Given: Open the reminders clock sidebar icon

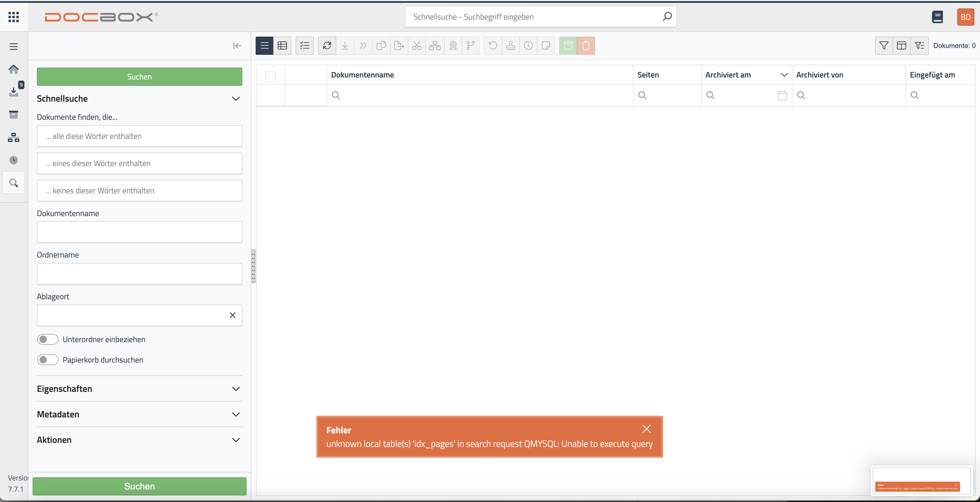Looking at the screenshot, I should (14, 160).
